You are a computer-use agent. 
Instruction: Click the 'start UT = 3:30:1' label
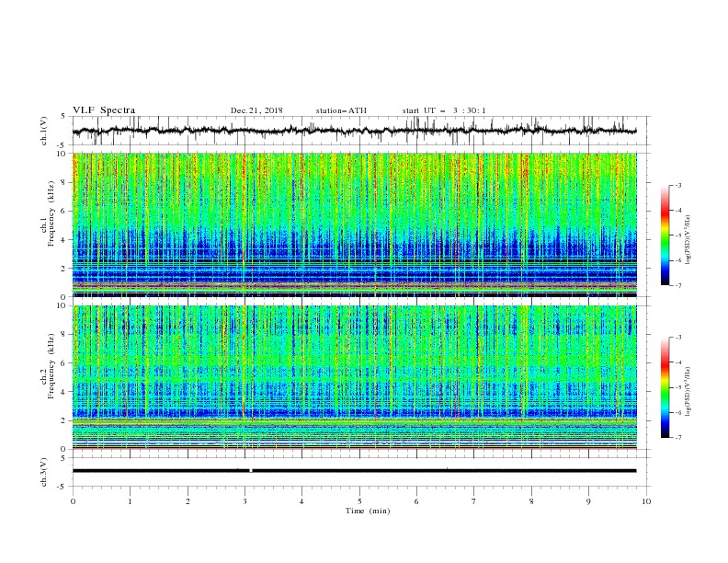(443, 110)
